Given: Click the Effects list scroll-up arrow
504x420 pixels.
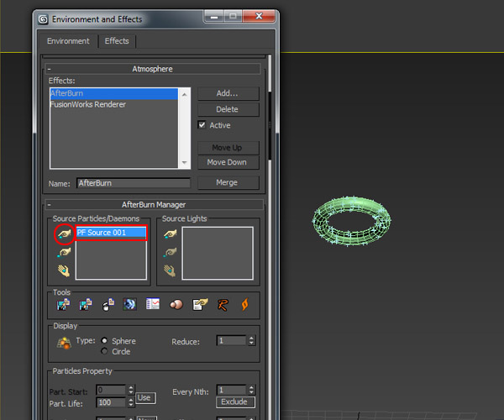Looking at the screenshot, I should coord(185,94).
